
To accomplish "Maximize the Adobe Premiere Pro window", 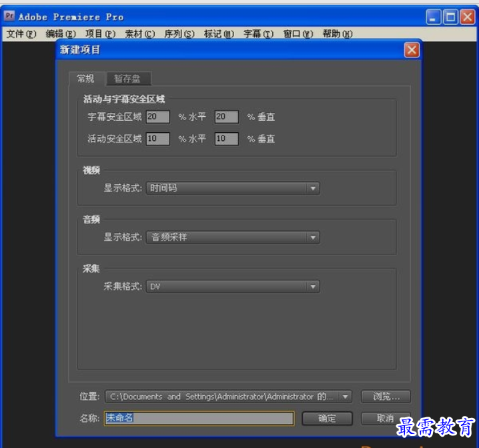I will coord(450,17).
